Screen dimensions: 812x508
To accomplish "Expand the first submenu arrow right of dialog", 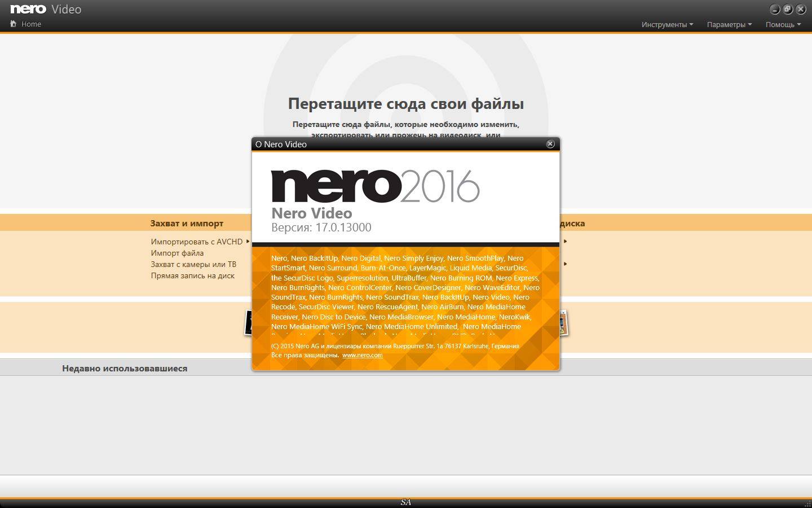I will (x=565, y=242).
